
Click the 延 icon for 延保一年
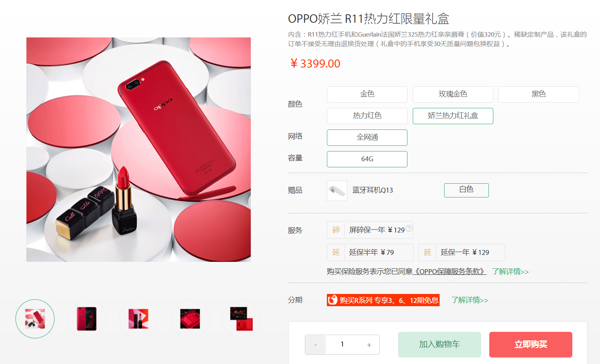(x=427, y=252)
